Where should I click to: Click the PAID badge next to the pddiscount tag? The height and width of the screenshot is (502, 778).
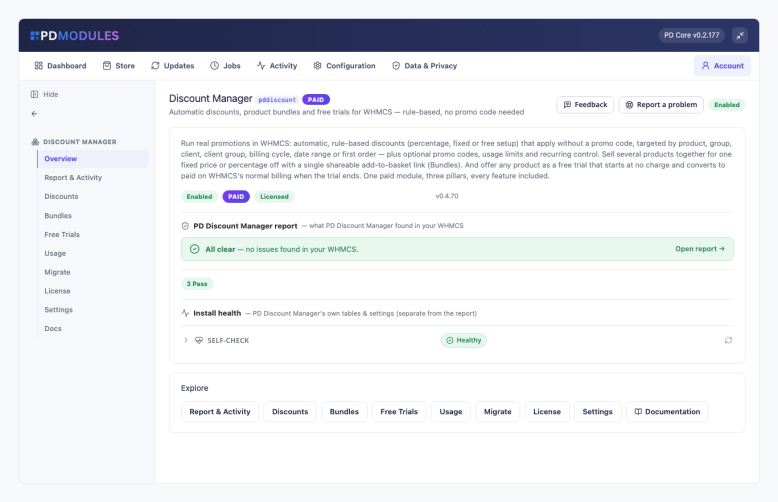(x=316, y=100)
